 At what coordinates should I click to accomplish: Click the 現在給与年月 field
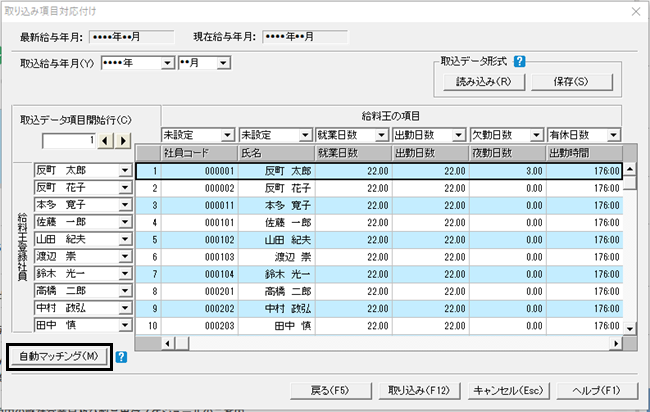305,37
